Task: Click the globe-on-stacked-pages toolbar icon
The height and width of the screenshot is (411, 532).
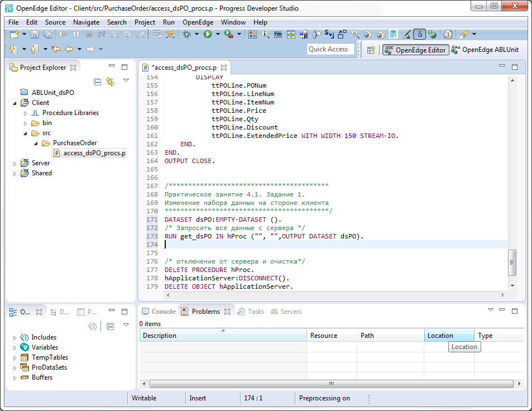Action: 381,34
